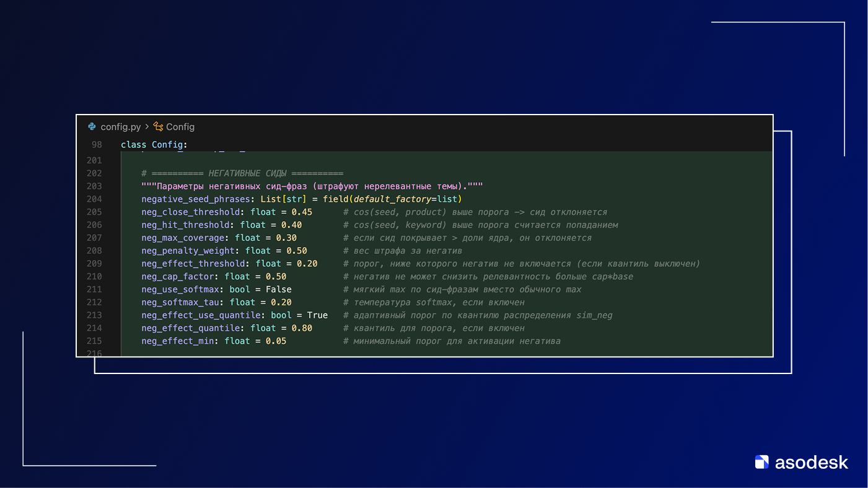This screenshot has width=868, height=488.
Task: Click the neg_cap_factor field name
Action: 177,277
